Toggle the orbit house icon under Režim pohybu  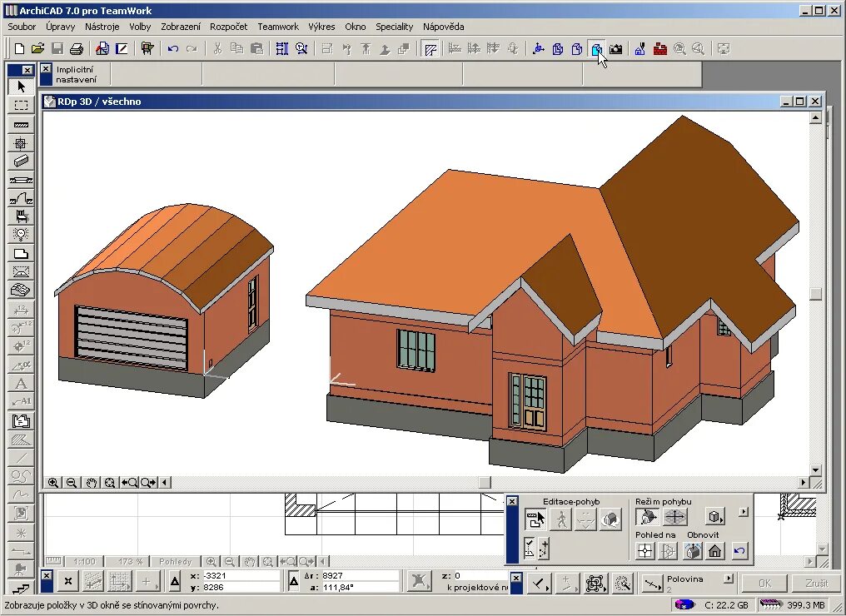click(648, 517)
